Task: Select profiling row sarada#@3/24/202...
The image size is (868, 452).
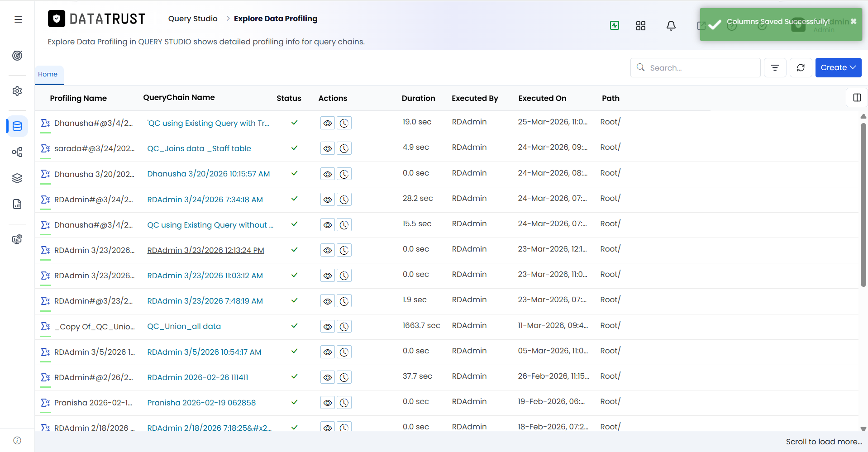Action: 95,148
